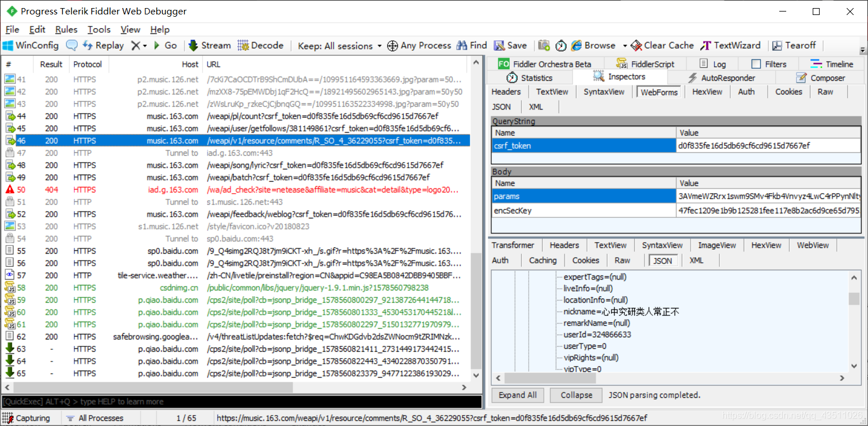Screen dimensions: 868x426
Task: Open the View menu
Action: [130, 29]
